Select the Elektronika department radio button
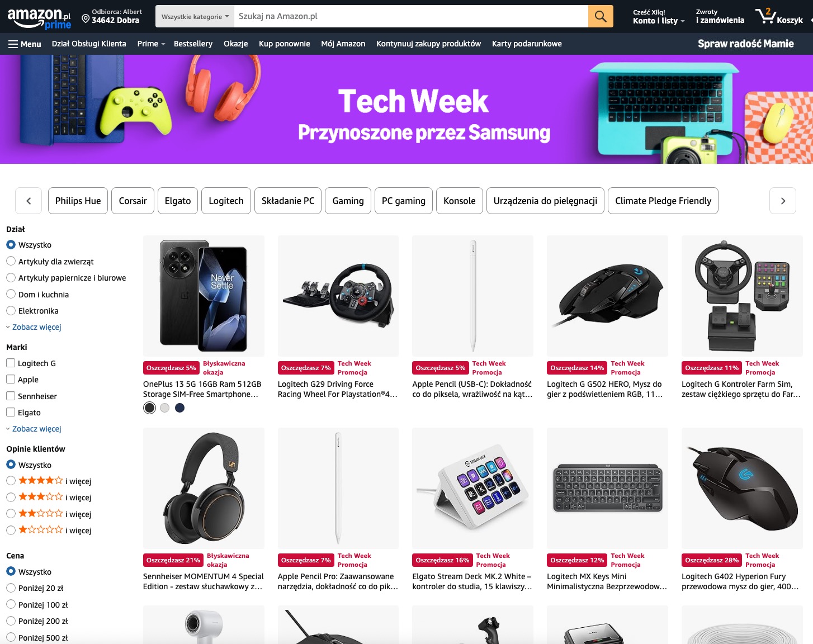813x644 pixels. tap(11, 311)
